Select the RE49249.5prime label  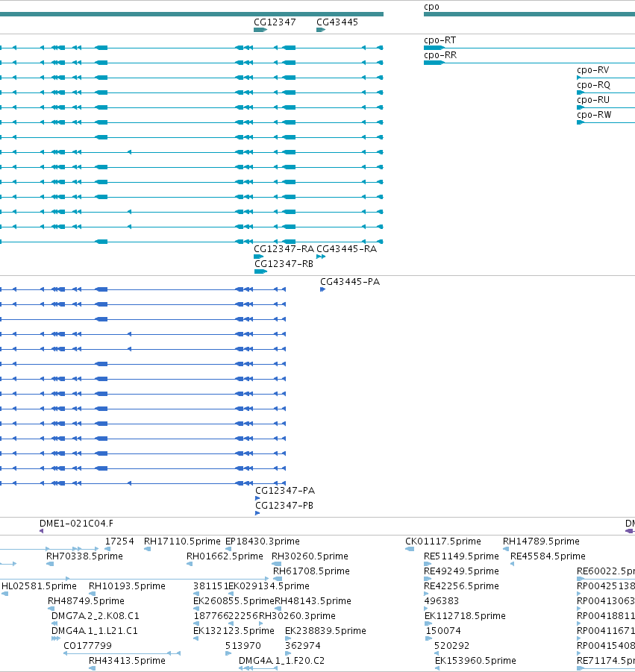click(x=461, y=571)
